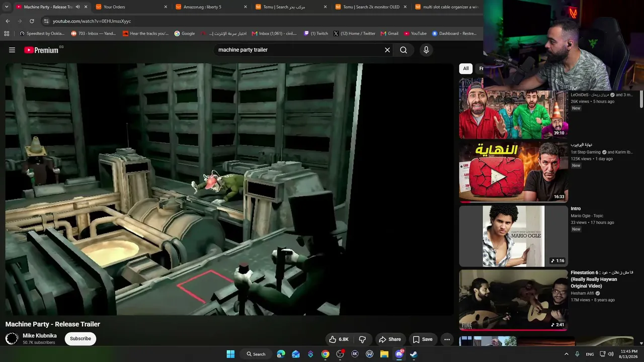This screenshot has width=644, height=362.
Task: Mute the Machine Party tab audio icon
Action: pos(77,7)
